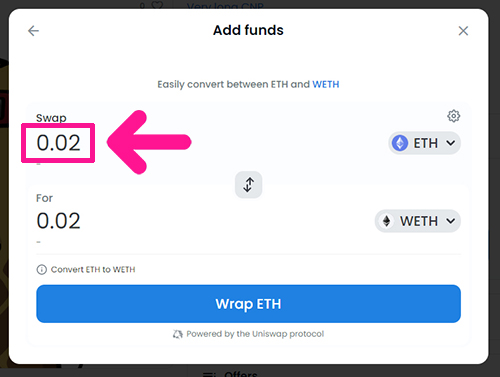
Task: Click the Uniswap protocol logo icon
Action: (178, 334)
